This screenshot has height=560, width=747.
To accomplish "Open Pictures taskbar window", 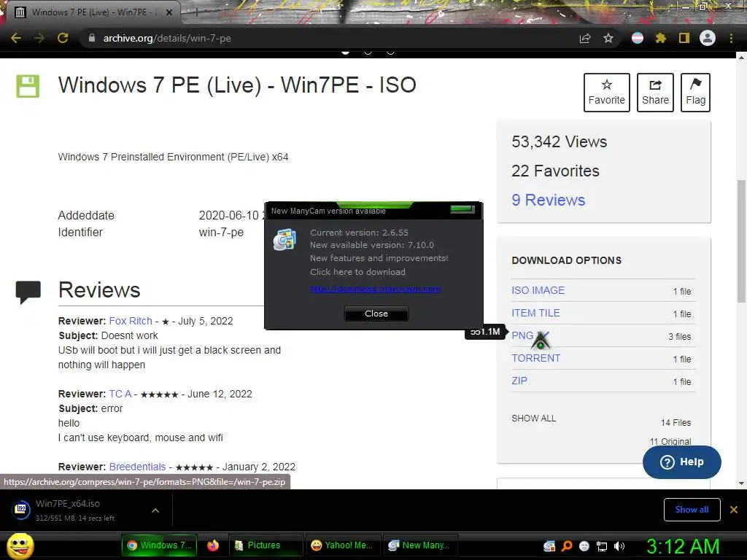I will coord(266,545).
